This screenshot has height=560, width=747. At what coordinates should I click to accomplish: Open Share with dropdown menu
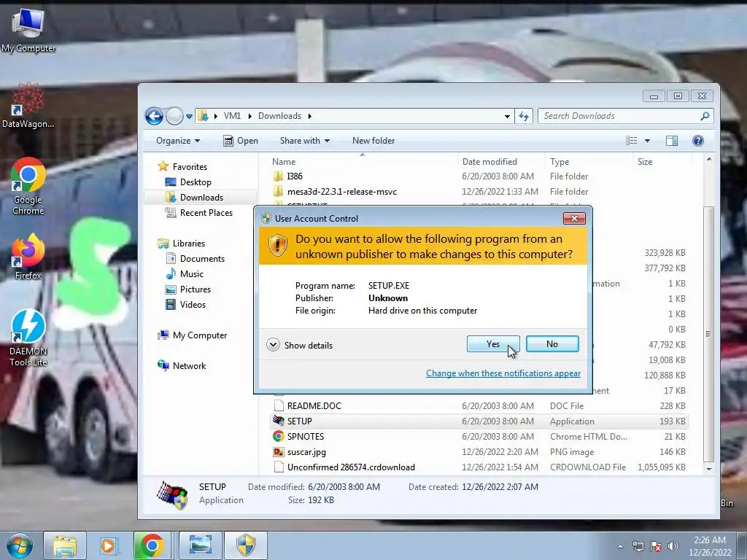tap(304, 141)
